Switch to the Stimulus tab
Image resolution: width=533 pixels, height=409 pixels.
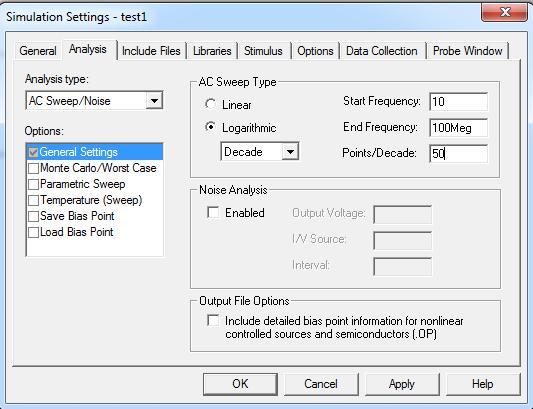(263, 51)
